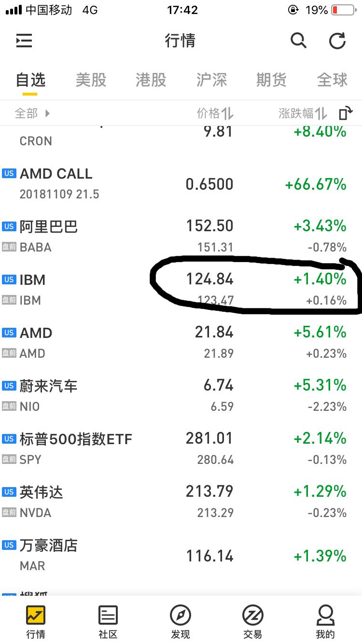
Task: Open the 英伟达 NVDA stock row
Action: pyautogui.click(x=181, y=502)
